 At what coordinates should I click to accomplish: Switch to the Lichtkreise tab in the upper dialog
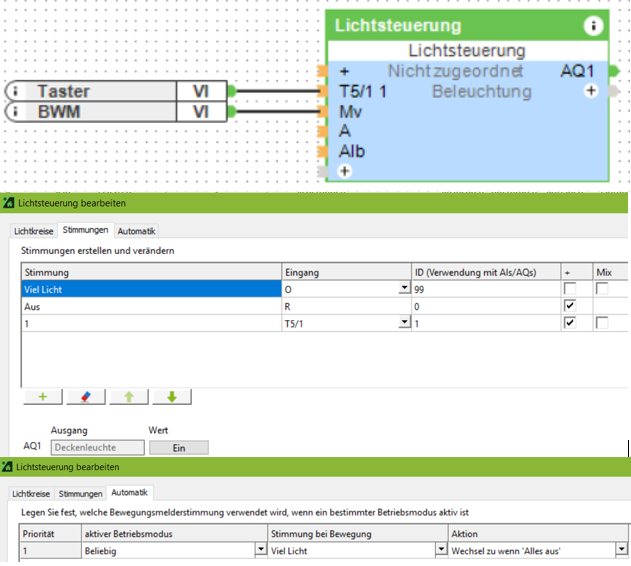(32, 230)
